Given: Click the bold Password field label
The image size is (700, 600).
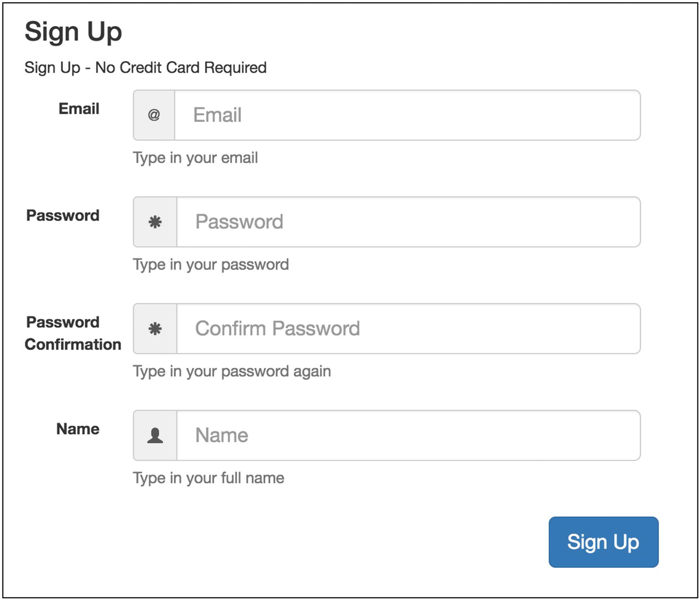Looking at the screenshot, I should (62, 216).
